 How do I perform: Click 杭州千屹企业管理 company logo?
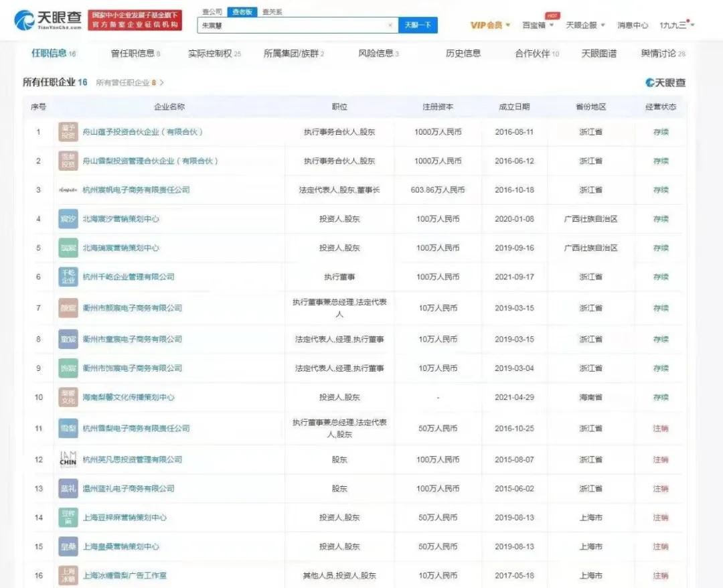[x=68, y=277]
